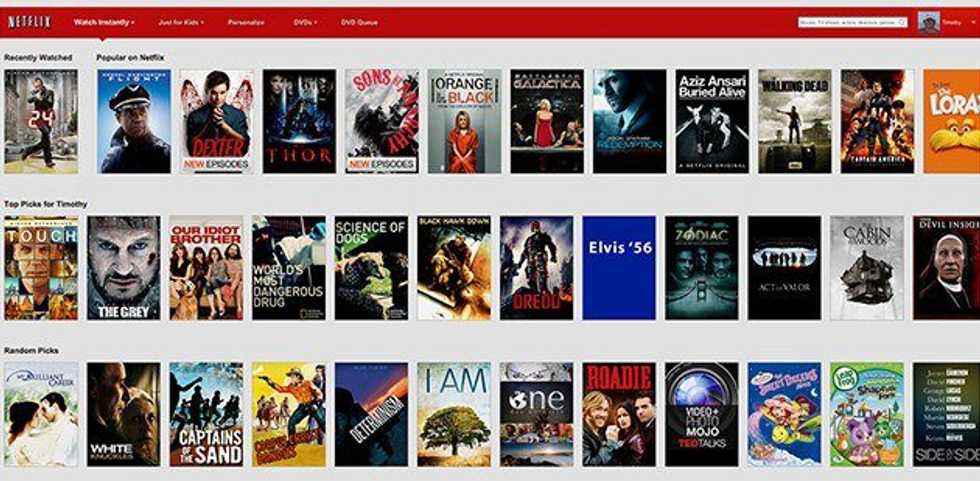
Task: Open the Timothy profile avatar
Action: (x=928, y=22)
